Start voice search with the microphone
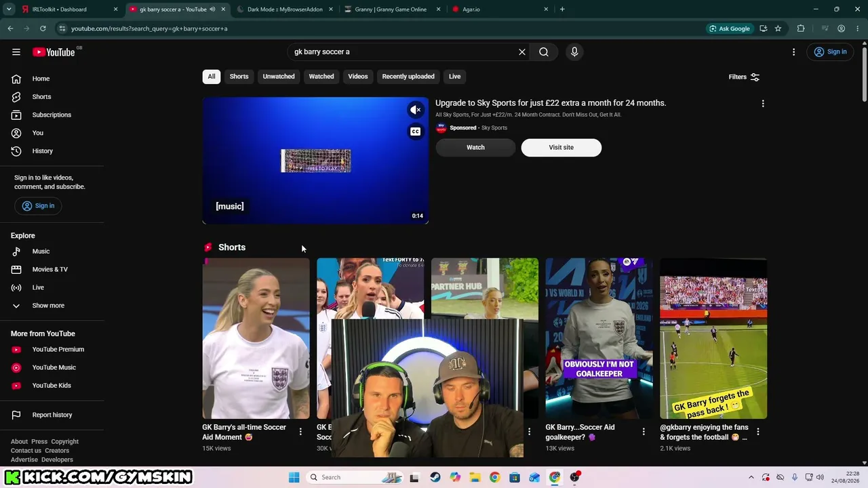868x488 pixels. (574, 52)
